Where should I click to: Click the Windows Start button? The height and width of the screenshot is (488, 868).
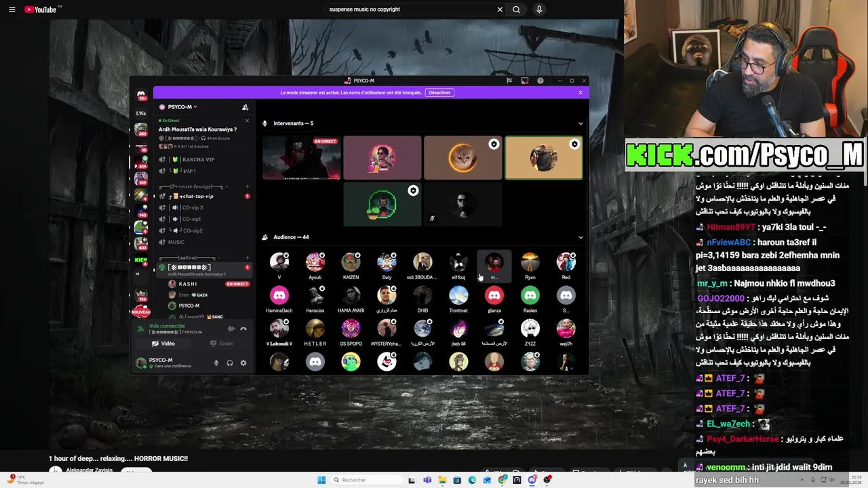click(x=321, y=480)
